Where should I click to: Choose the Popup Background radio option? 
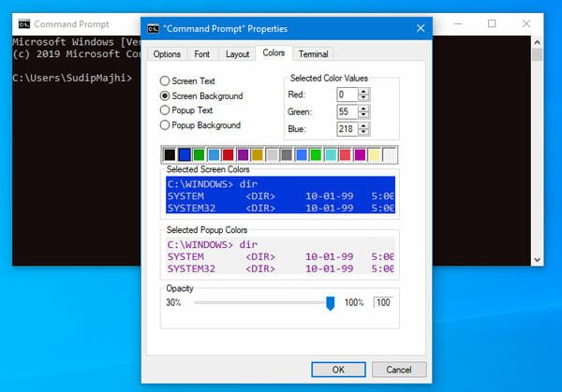(x=166, y=125)
